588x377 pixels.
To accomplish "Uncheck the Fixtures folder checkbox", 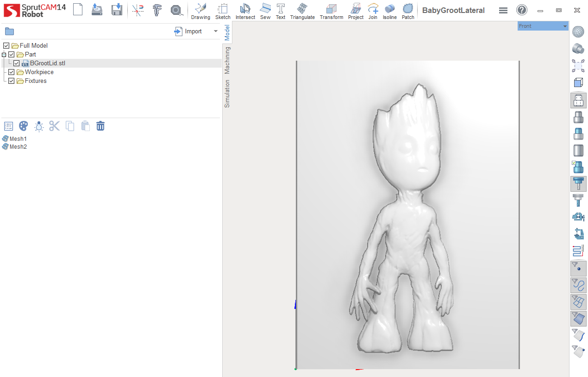I will point(12,81).
